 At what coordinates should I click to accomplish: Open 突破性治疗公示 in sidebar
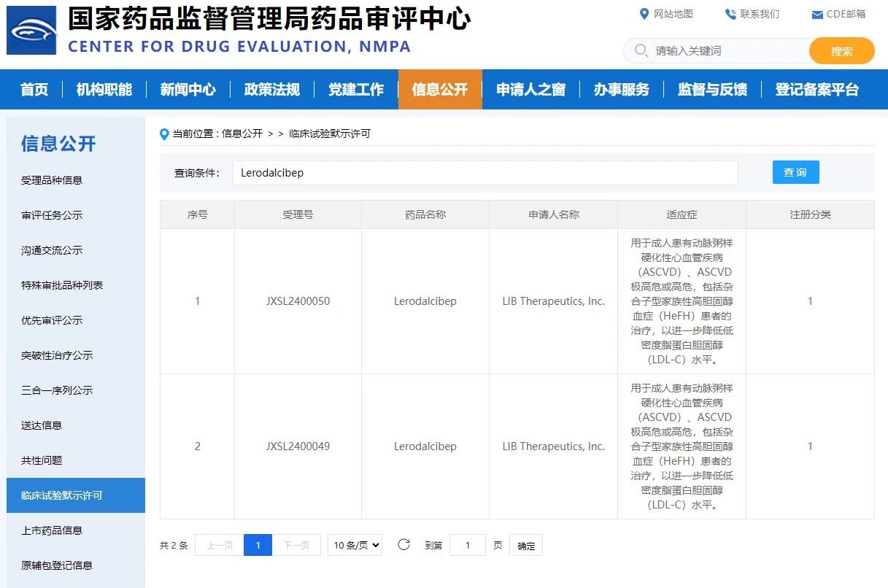point(57,355)
